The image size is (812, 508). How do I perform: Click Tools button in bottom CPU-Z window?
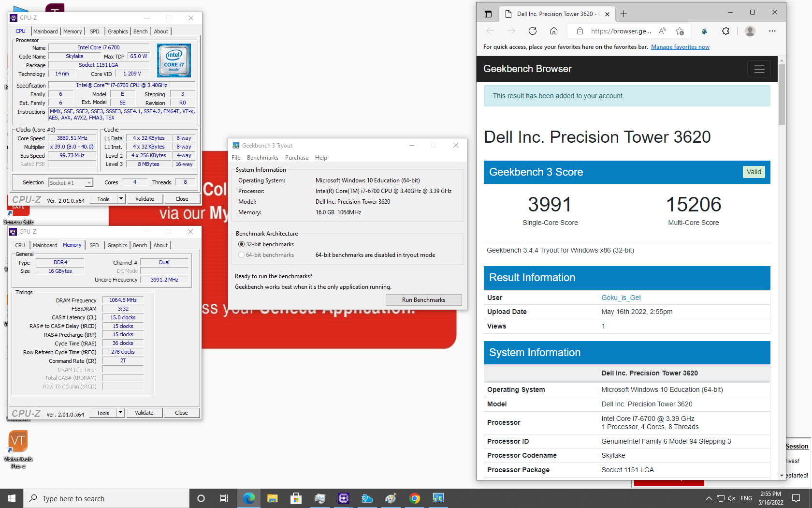point(103,413)
